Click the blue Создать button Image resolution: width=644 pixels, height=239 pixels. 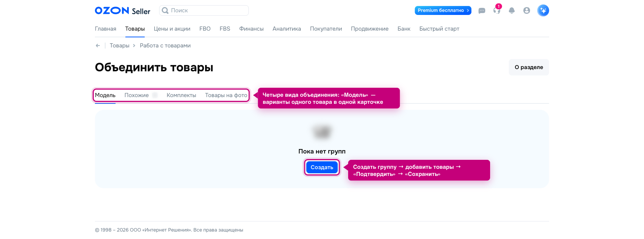pos(322,167)
